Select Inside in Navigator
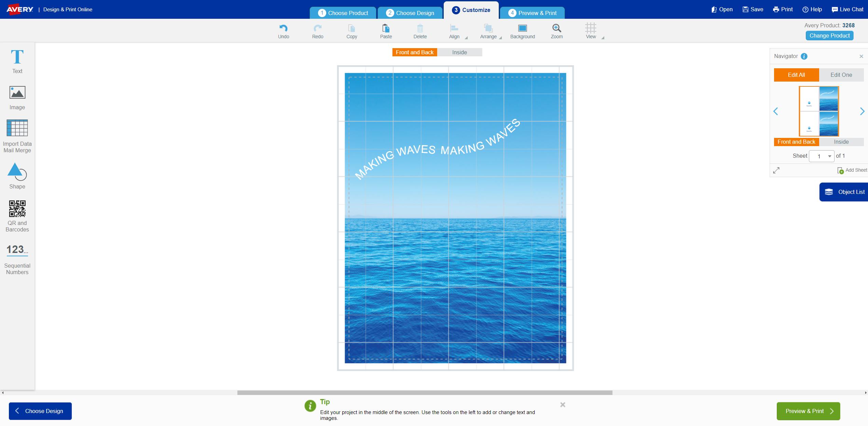 [x=841, y=142]
